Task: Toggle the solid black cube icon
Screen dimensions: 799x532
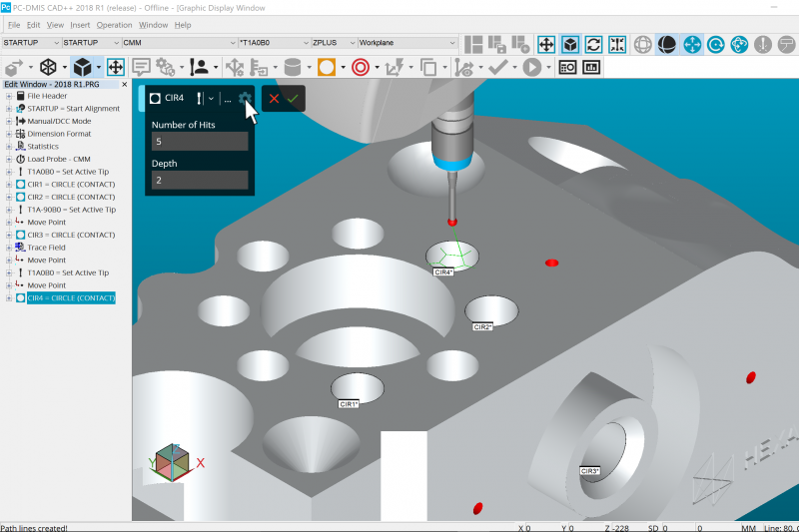Action: (82, 67)
